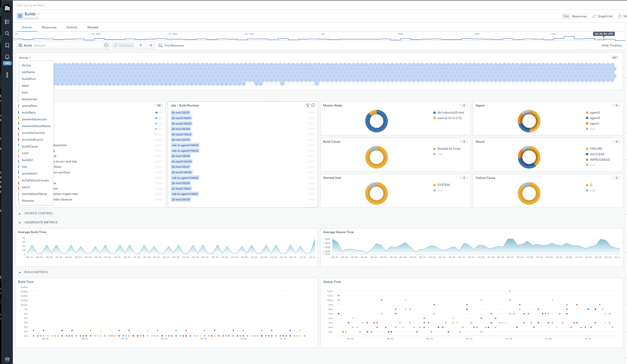Click the Master Node donut chart
Image resolution: width=627 pixels, height=364 pixels.
tap(377, 121)
